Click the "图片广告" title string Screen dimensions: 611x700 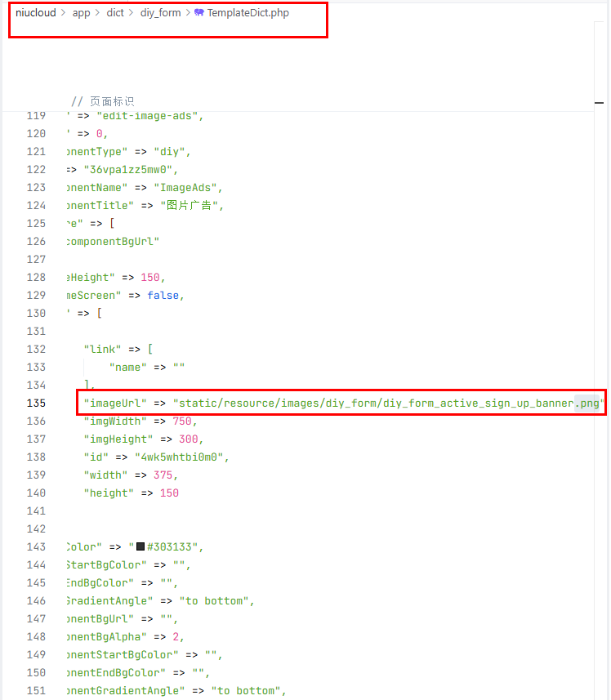(189, 205)
